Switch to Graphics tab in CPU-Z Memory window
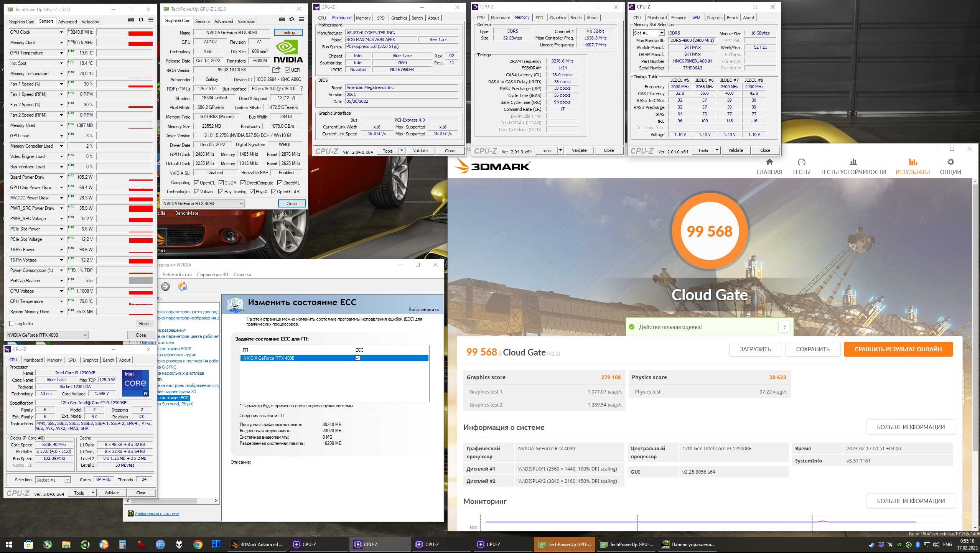The image size is (980, 553). (558, 18)
